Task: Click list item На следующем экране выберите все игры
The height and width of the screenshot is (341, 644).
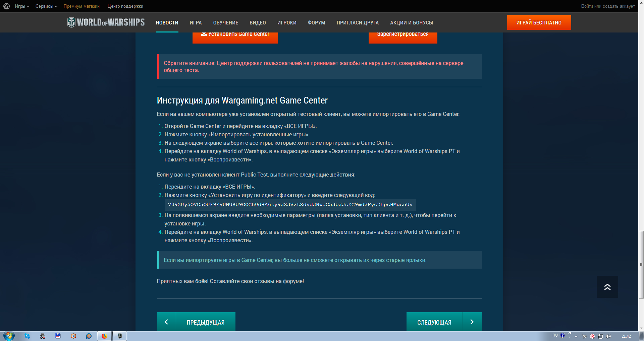Action: [x=279, y=143]
